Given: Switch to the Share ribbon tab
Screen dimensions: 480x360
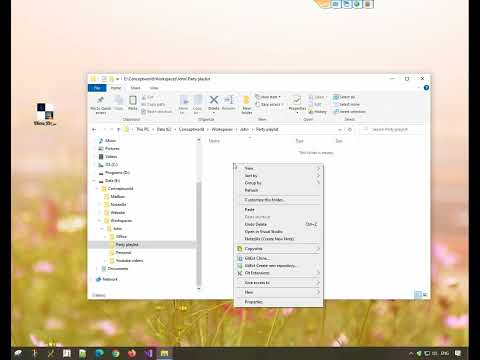Looking at the screenshot, I should 135,88.
